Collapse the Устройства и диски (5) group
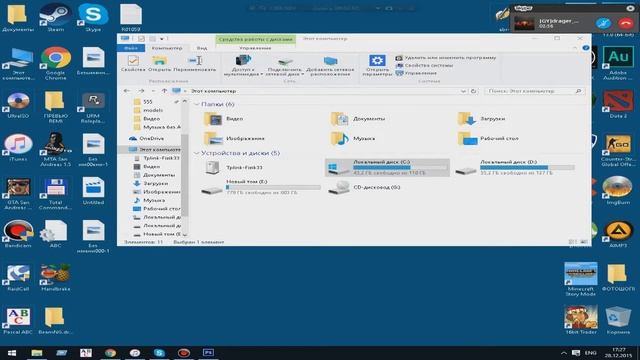The width and height of the screenshot is (640, 360). [x=196, y=153]
